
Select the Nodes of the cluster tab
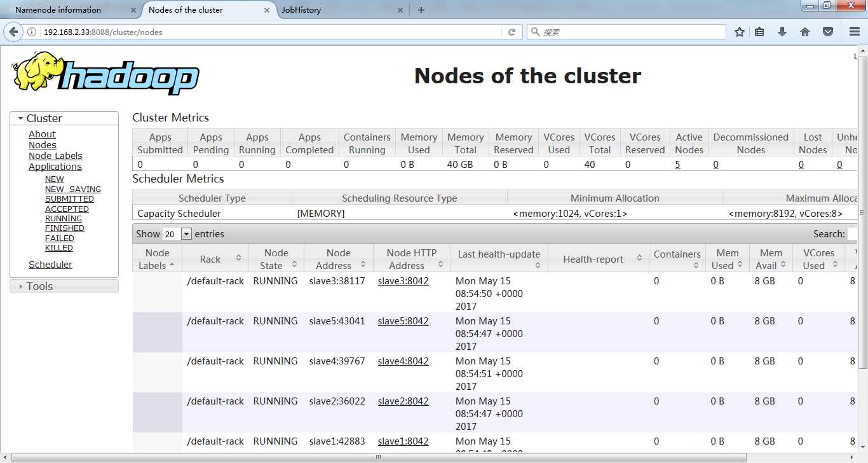click(x=208, y=10)
